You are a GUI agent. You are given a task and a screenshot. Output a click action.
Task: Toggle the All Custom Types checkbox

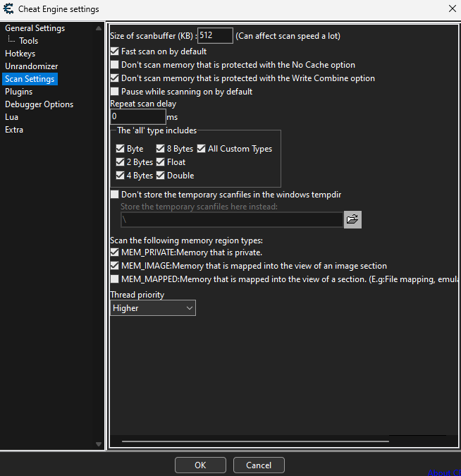coord(201,149)
